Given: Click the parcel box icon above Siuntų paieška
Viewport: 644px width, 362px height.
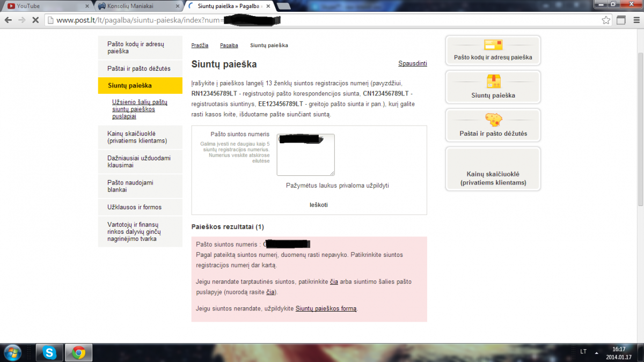Looking at the screenshot, I should tap(493, 82).
